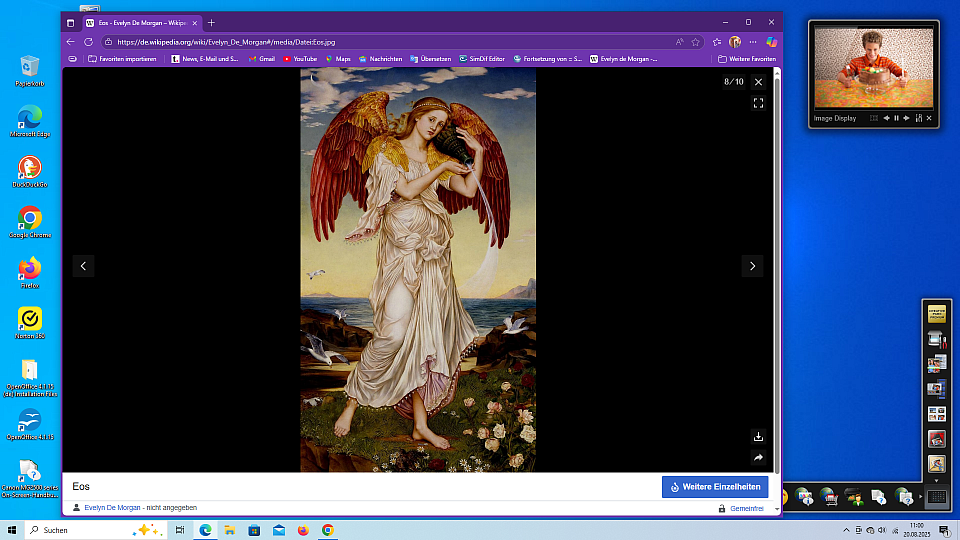
Task: Open the Übersetzen bookmark
Action: pos(430,59)
